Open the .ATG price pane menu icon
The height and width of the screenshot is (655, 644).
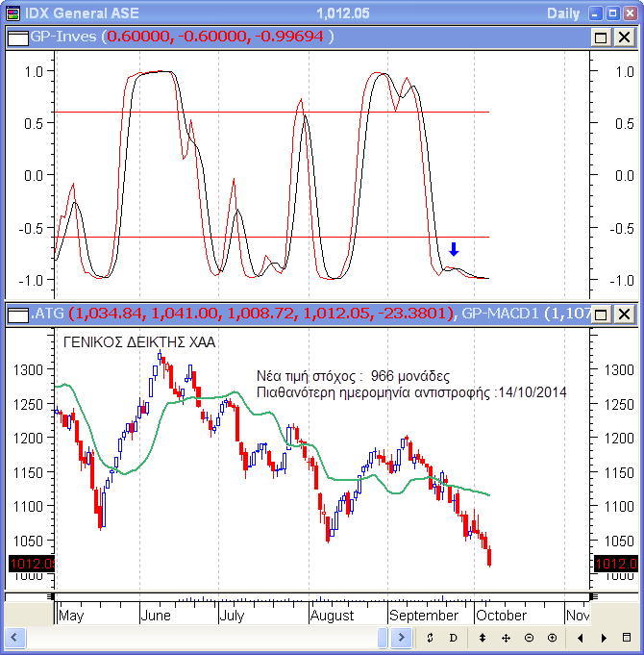coord(17,314)
